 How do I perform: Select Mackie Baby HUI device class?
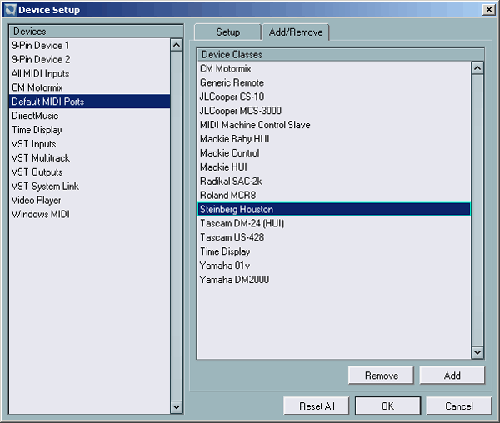click(x=334, y=139)
